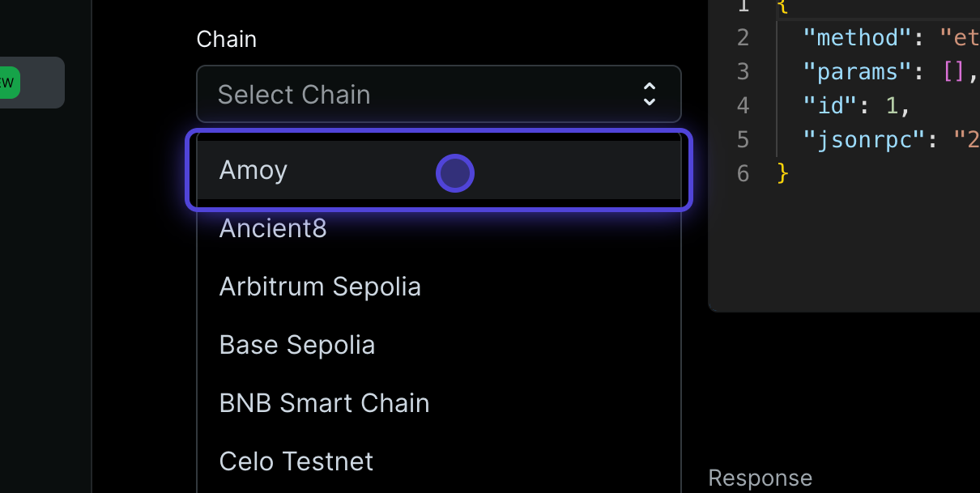Choose Ancient8 from the chain list

coord(273,228)
